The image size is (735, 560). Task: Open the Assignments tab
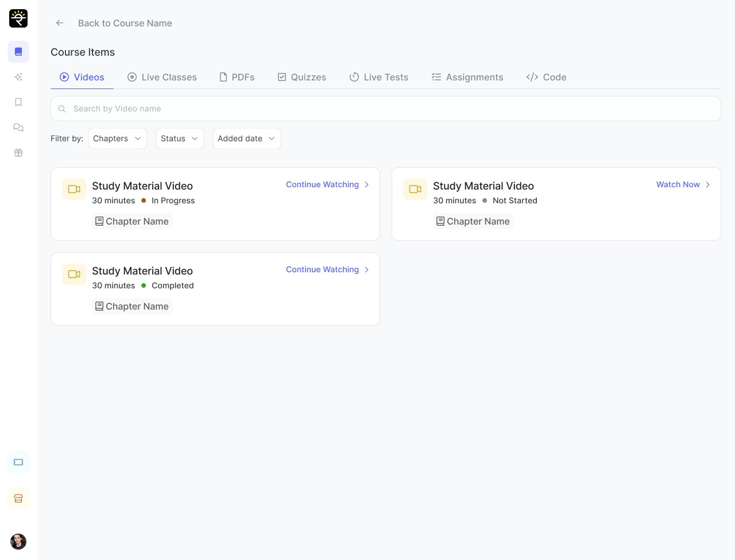(467, 77)
